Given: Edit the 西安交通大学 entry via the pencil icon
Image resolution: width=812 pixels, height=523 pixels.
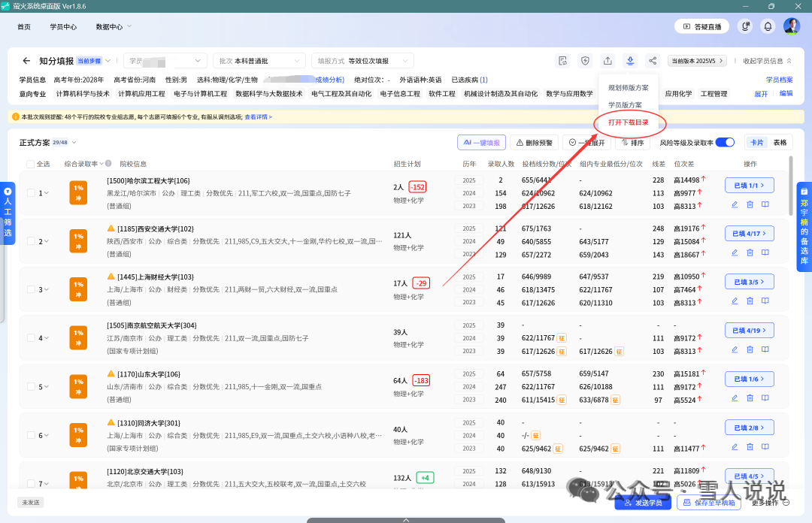Looking at the screenshot, I should tap(735, 252).
